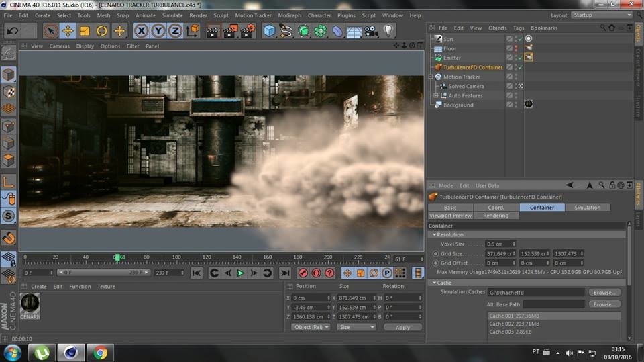Screen dimensions: 644x362
Task: Add a Cube primitive object
Action: click(x=270, y=31)
